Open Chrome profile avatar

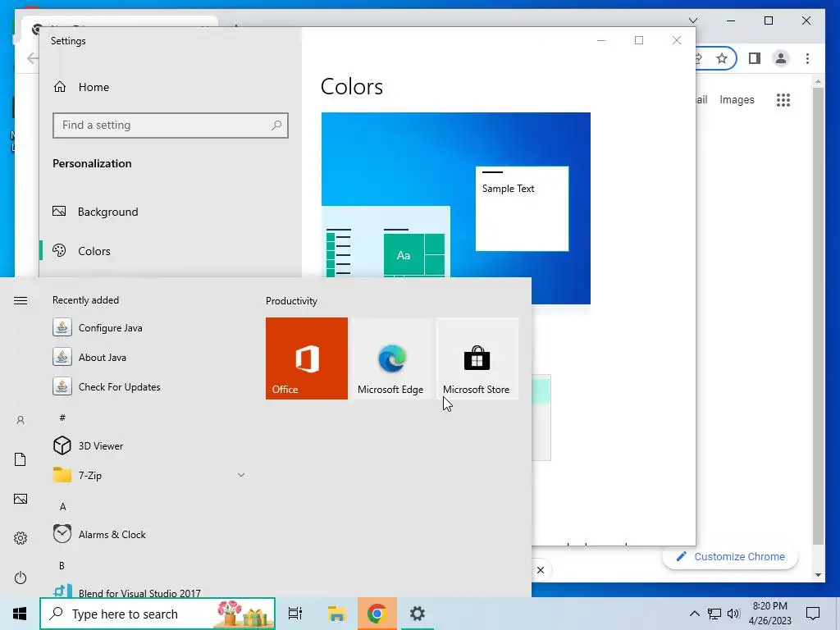[x=781, y=58]
